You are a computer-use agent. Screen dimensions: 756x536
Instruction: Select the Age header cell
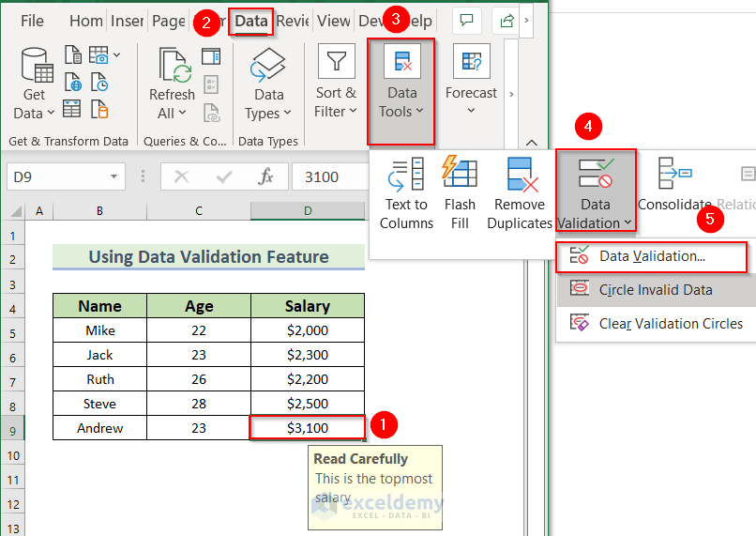(199, 306)
